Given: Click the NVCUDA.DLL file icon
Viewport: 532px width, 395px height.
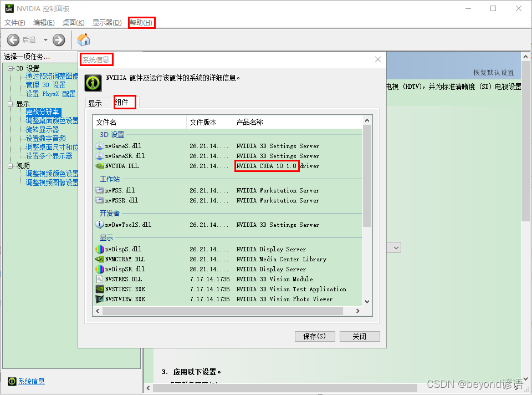Looking at the screenshot, I should point(99,166).
